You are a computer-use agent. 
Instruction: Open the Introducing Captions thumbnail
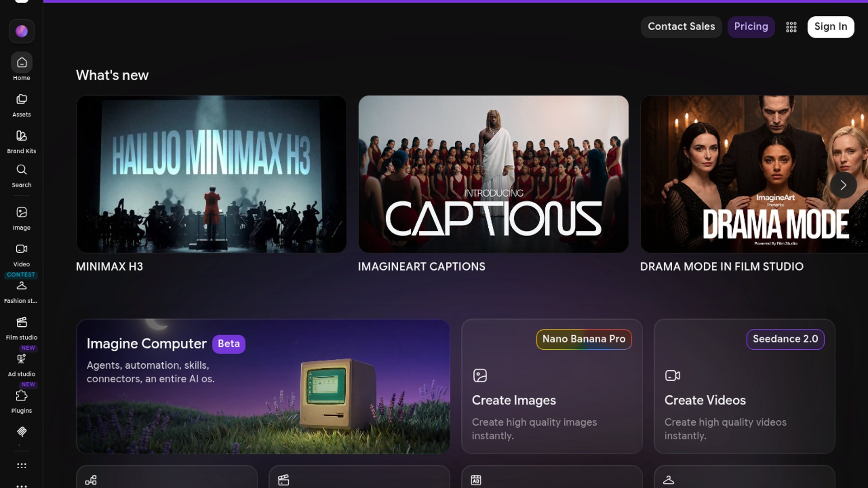tap(494, 174)
